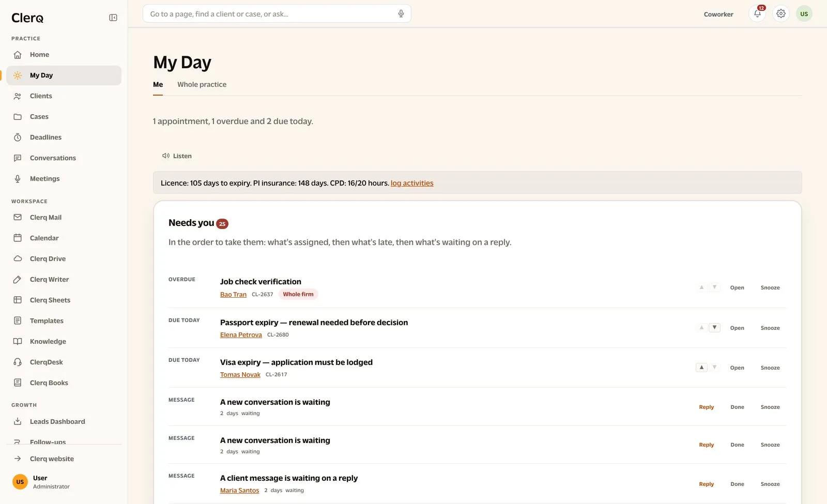Open Templates in the sidebar
The image size is (827, 504).
pos(64,321)
